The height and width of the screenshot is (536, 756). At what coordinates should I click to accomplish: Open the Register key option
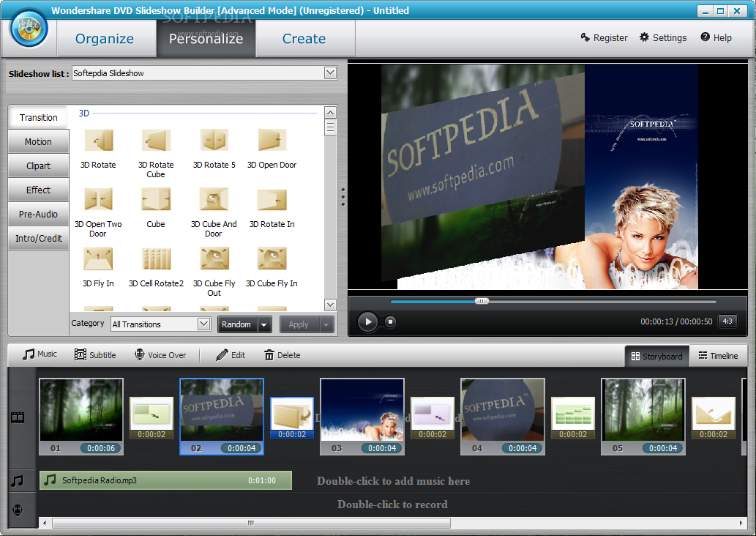click(604, 37)
